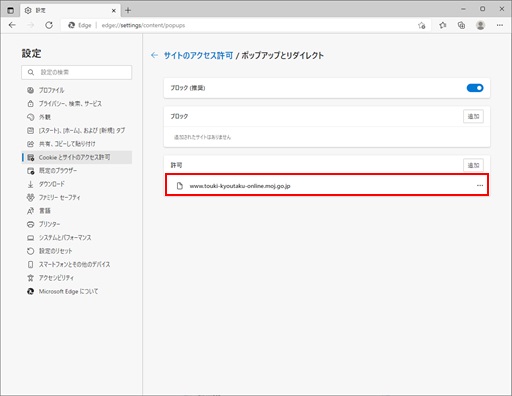512x396 pixels.
Task: Click back arrow beside サイトのアクセス許可
Action: pyautogui.click(x=154, y=55)
